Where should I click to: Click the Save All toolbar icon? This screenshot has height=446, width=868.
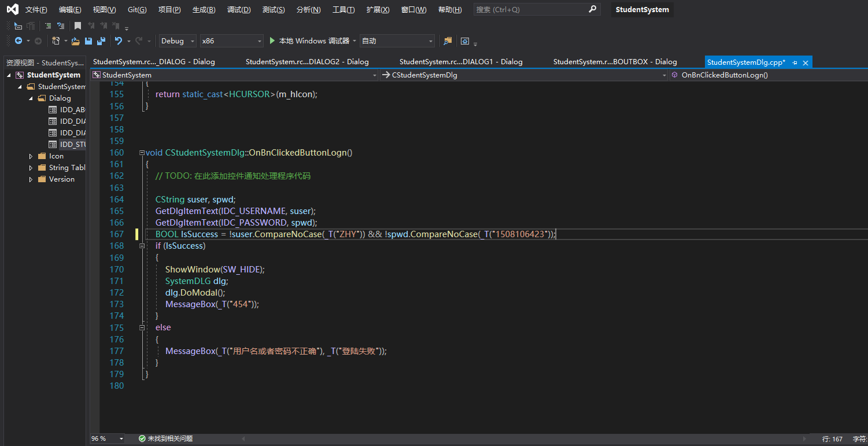click(x=101, y=41)
